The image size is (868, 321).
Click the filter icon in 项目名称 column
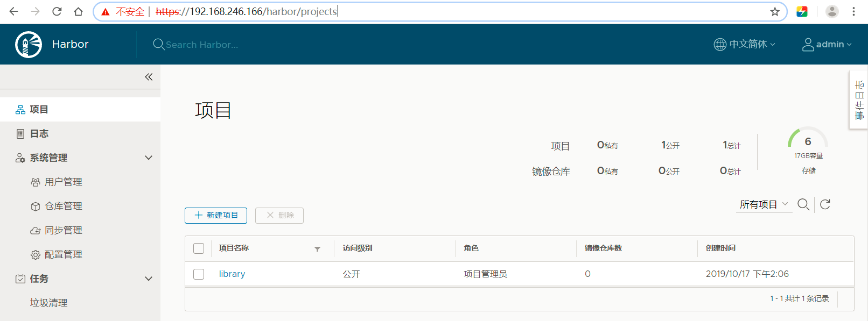point(317,249)
